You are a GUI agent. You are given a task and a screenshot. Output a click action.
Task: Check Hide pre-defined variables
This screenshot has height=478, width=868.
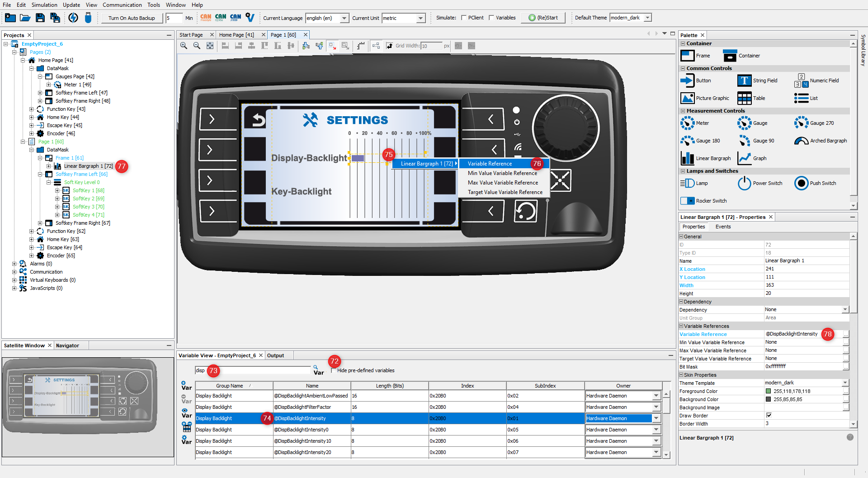333,370
